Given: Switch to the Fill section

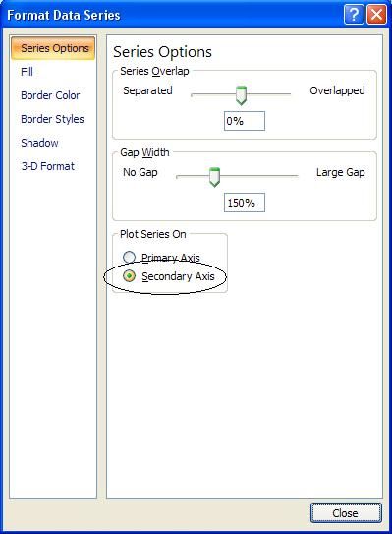Looking at the screenshot, I should [27, 72].
